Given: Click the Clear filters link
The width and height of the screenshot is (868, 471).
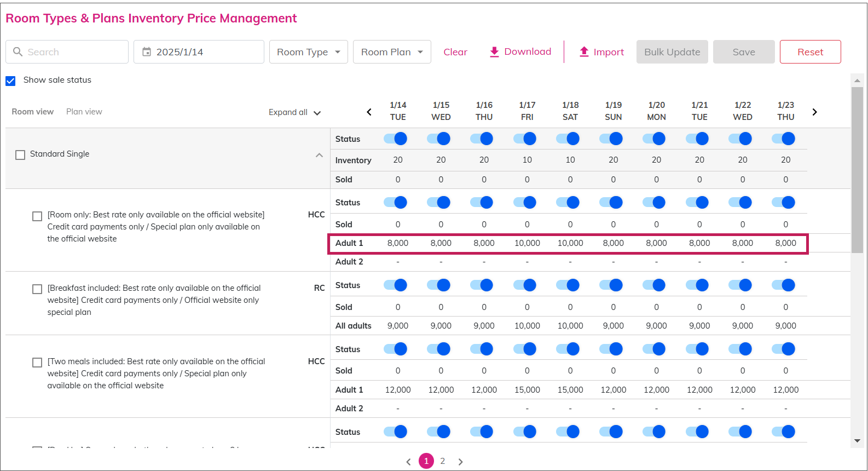Looking at the screenshot, I should coord(455,52).
